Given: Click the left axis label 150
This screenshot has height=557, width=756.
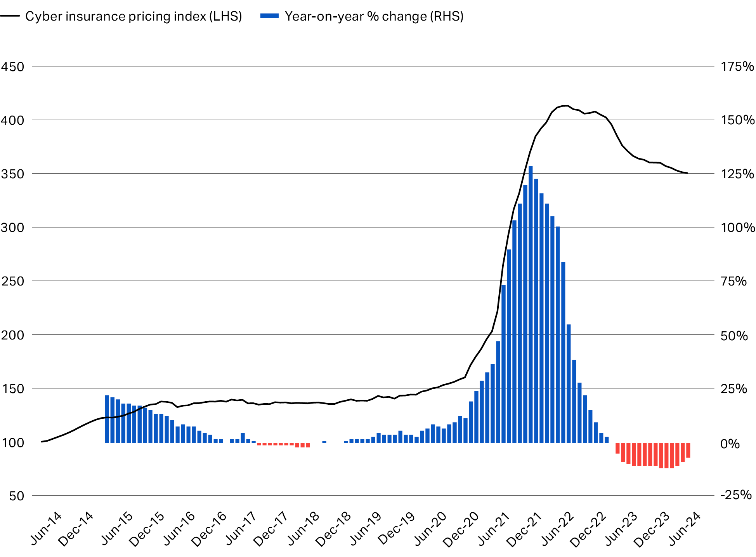Looking at the screenshot, I should (12, 388).
